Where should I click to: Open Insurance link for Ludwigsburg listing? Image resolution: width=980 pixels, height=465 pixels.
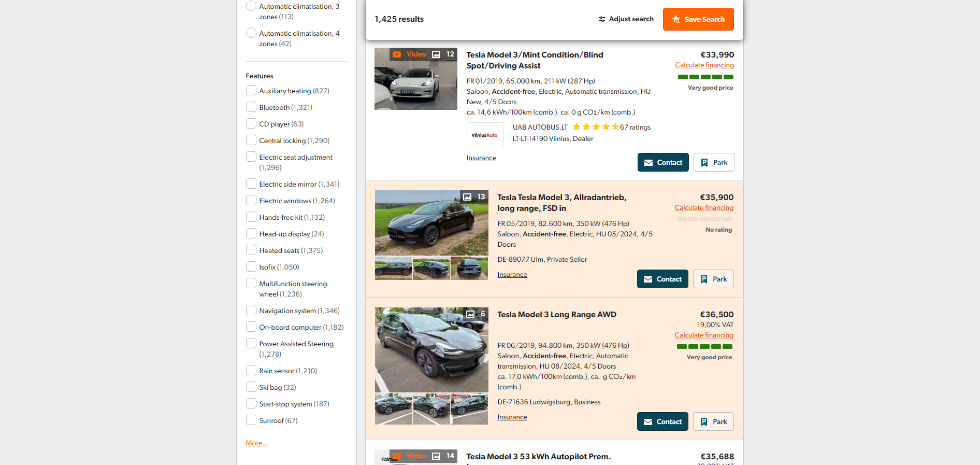pyautogui.click(x=512, y=417)
